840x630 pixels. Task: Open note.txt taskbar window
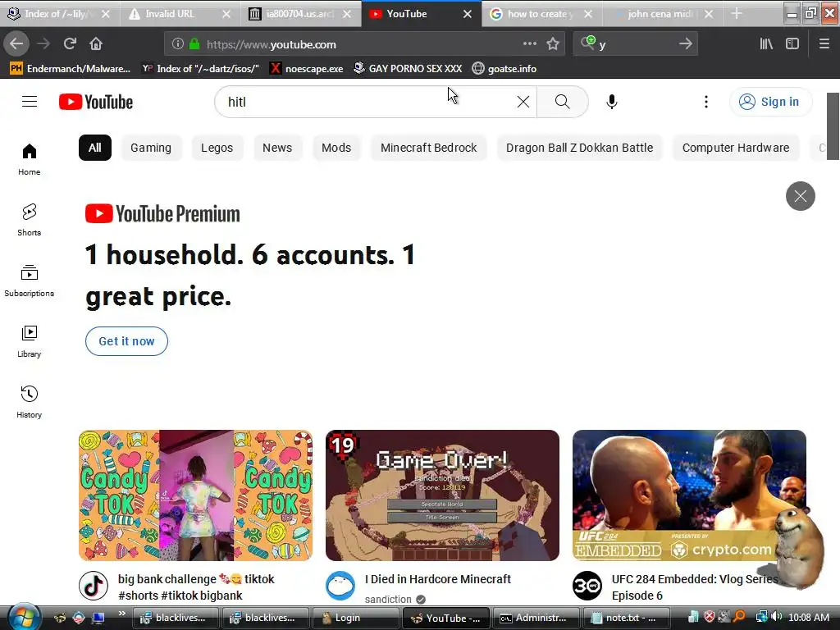pos(626,618)
